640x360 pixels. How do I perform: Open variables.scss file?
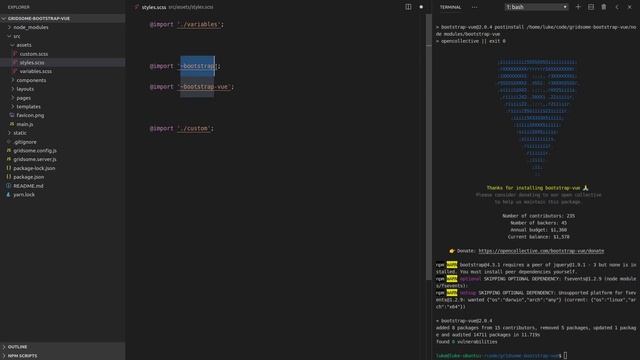click(36, 71)
